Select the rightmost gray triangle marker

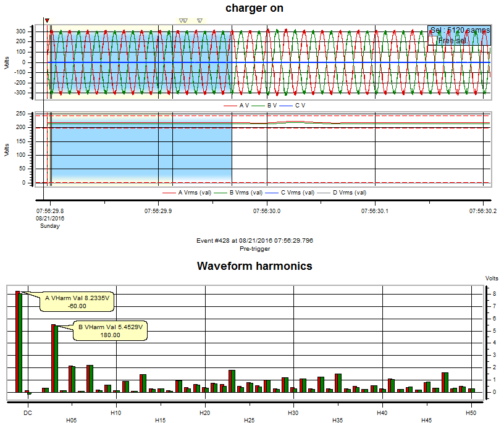coord(199,20)
